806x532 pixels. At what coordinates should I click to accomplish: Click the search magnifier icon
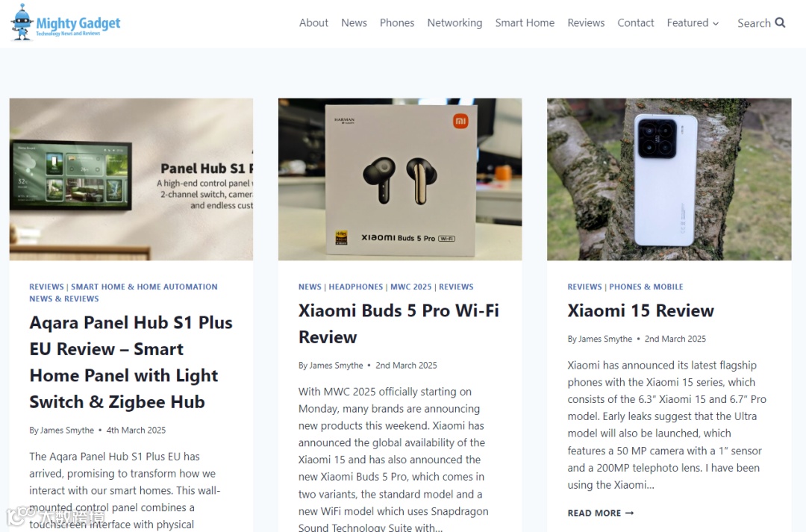780,22
